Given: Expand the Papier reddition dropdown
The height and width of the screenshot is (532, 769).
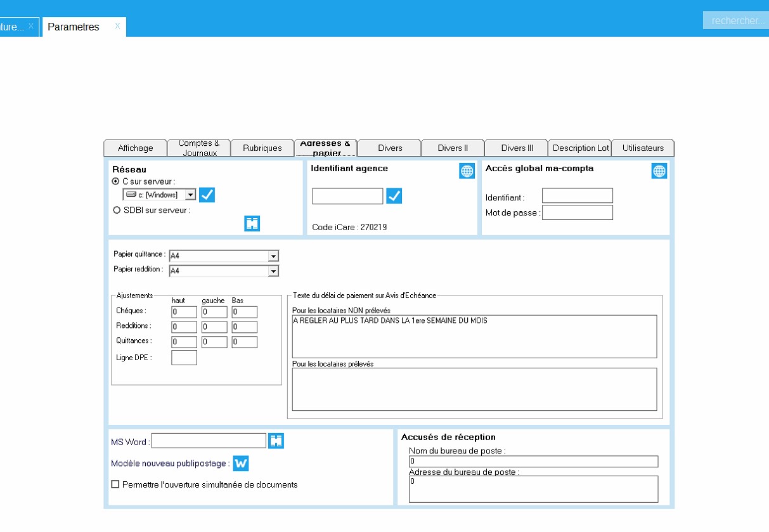Looking at the screenshot, I should pyautogui.click(x=273, y=271).
